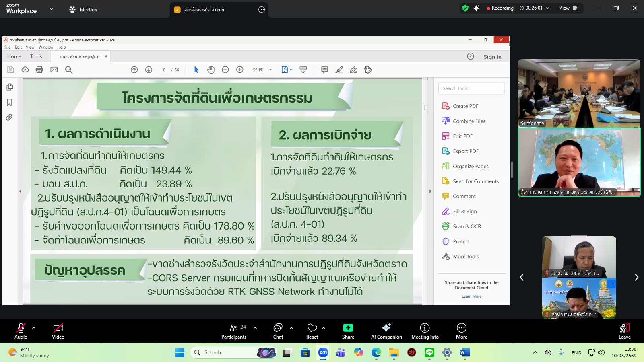Viewport: 644px width, 362px height.
Task: Launch the Scan & OCR tool
Action: (x=466, y=226)
